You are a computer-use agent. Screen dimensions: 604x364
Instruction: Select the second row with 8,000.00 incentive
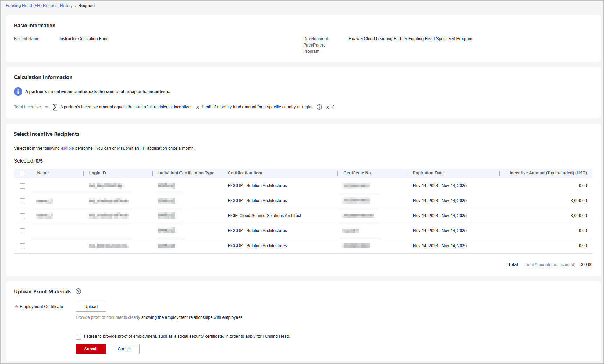22,201
